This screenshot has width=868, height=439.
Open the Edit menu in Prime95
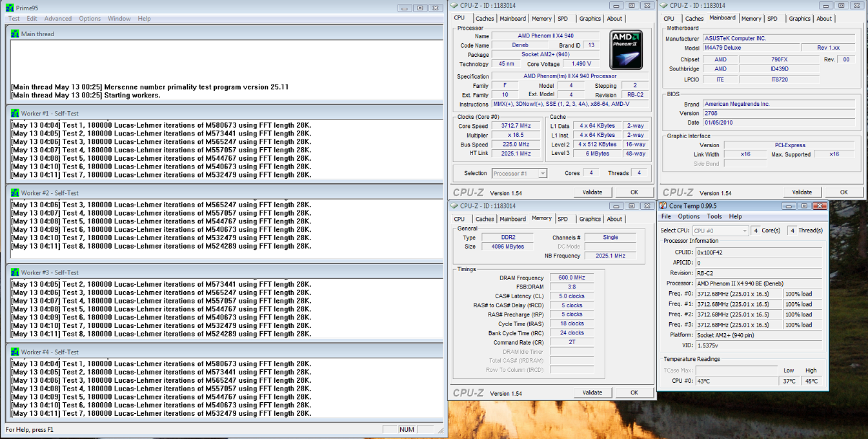32,19
